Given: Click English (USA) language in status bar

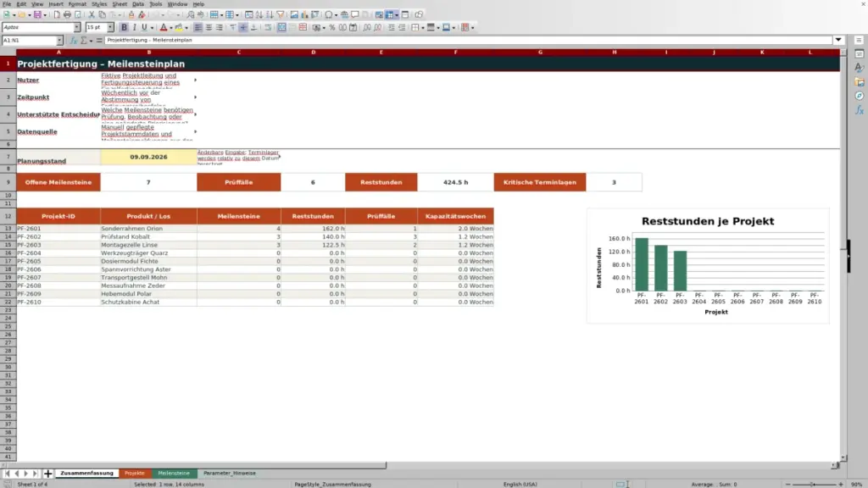Looking at the screenshot, I should pyautogui.click(x=520, y=485).
